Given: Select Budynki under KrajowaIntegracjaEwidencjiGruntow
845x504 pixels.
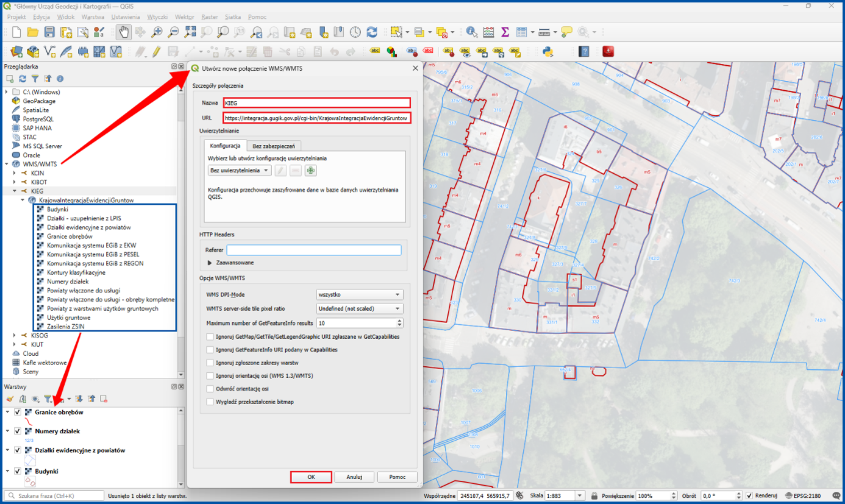Looking at the screenshot, I should (57, 209).
